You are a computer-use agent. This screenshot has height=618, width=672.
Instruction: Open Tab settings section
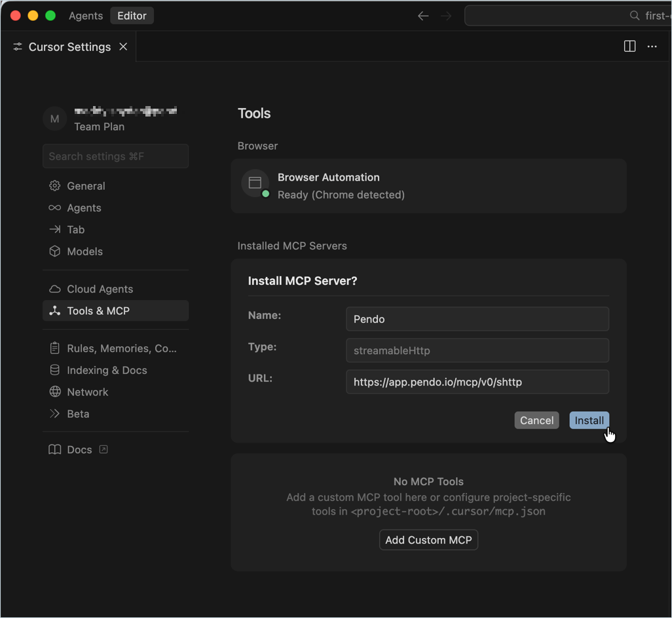click(x=116, y=230)
